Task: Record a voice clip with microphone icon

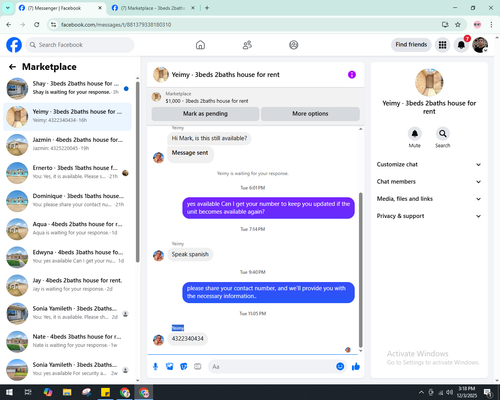Action: click(155, 367)
